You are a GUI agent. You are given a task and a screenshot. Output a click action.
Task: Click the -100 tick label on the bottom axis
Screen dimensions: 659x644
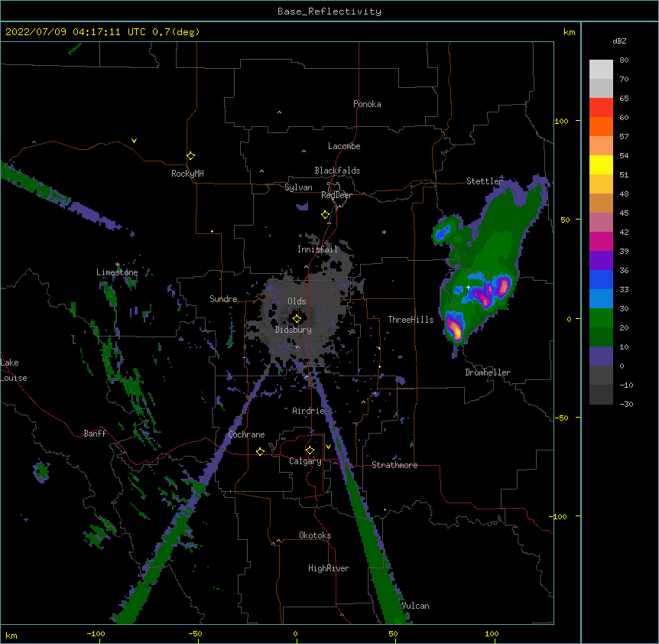[96, 634]
